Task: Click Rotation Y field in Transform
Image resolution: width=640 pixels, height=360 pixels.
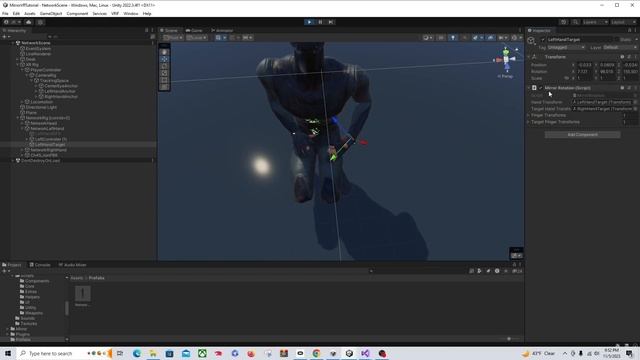Action: tap(607, 71)
